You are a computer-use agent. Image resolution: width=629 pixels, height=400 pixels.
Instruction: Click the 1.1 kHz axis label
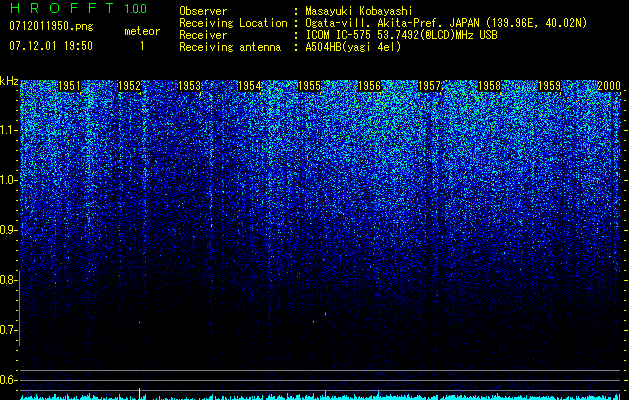point(10,130)
